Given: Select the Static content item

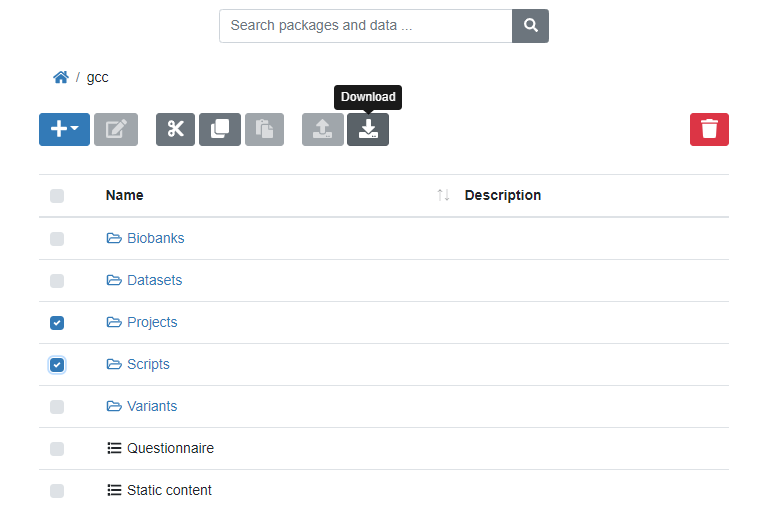Looking at the screenshot, I should pyautogui.click(x=57, y=491).
